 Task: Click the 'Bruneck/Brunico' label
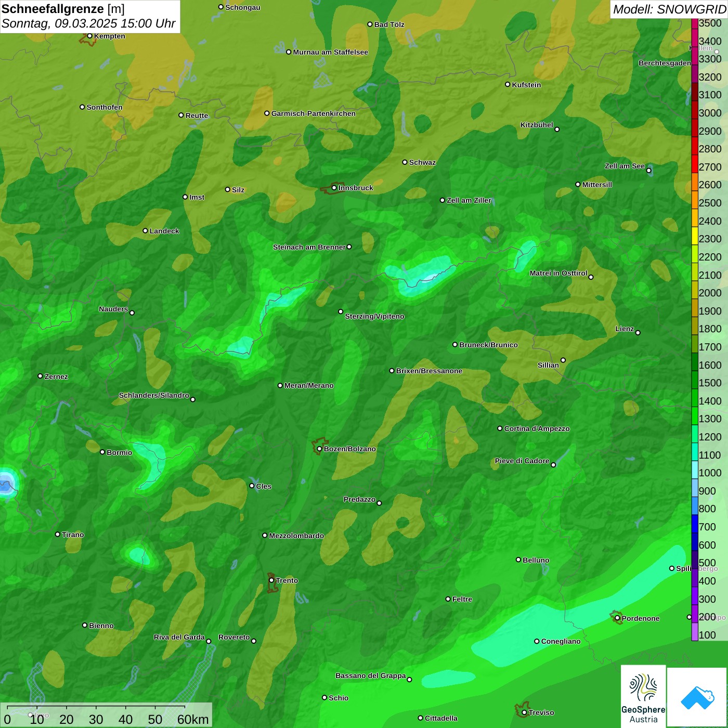pyautogui.click(x=489, y=345)
